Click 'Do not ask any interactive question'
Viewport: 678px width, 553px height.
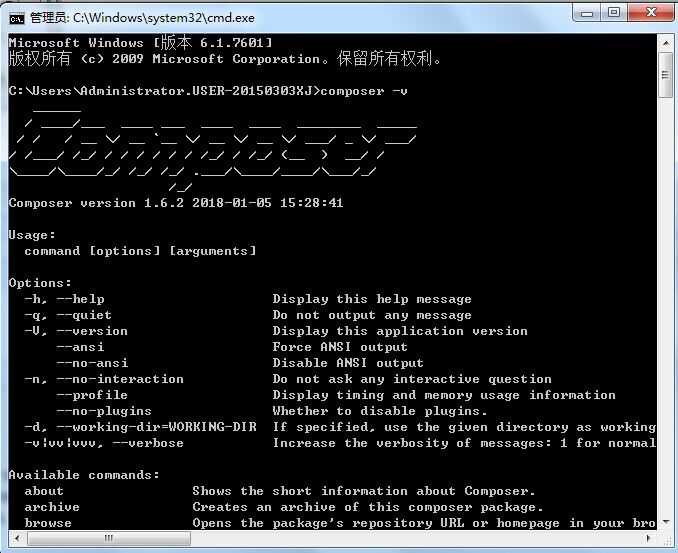413,379
